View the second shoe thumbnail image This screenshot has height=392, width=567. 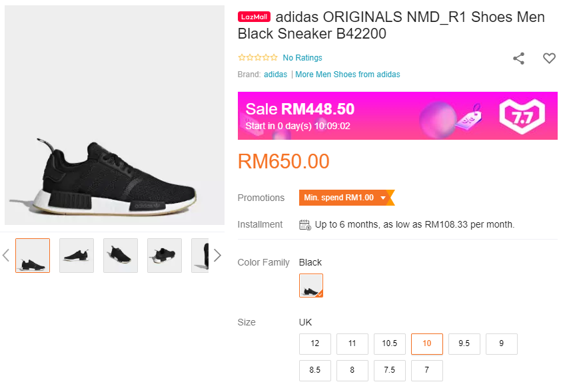(x=77, y=256)
